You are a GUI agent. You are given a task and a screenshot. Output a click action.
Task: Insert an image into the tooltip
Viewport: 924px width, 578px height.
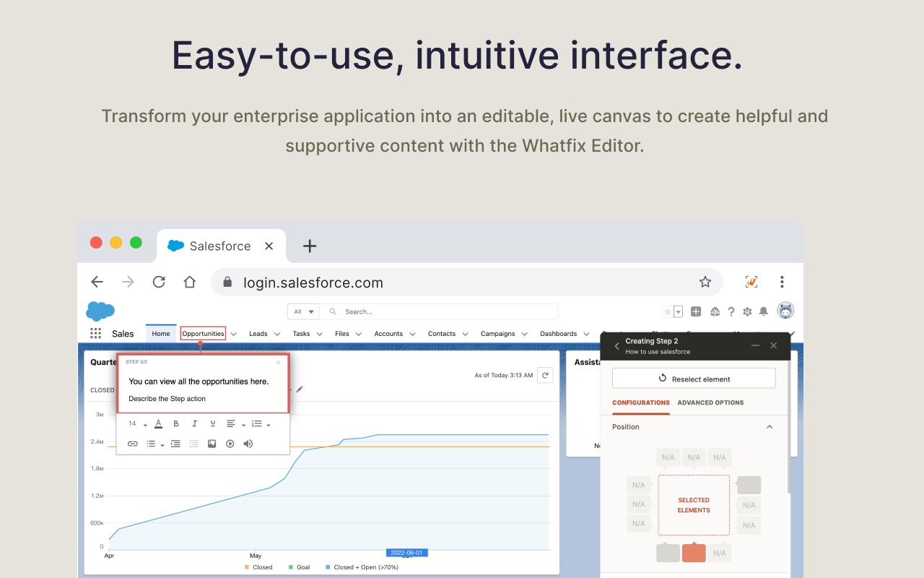point(212,444)
